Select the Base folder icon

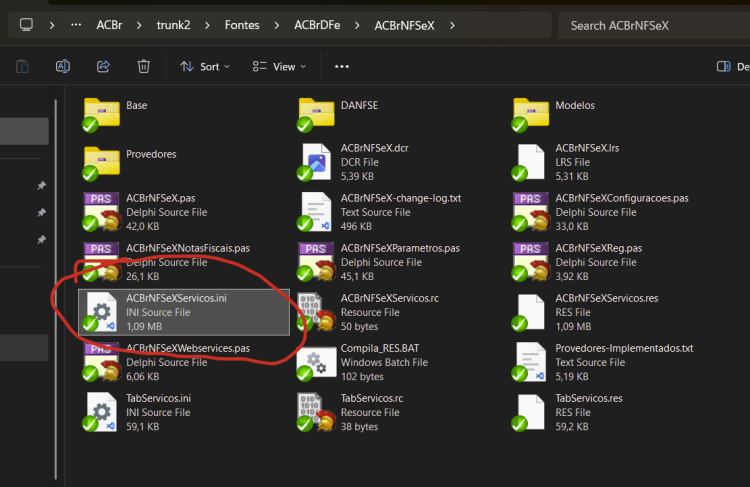tap(101, 113)
